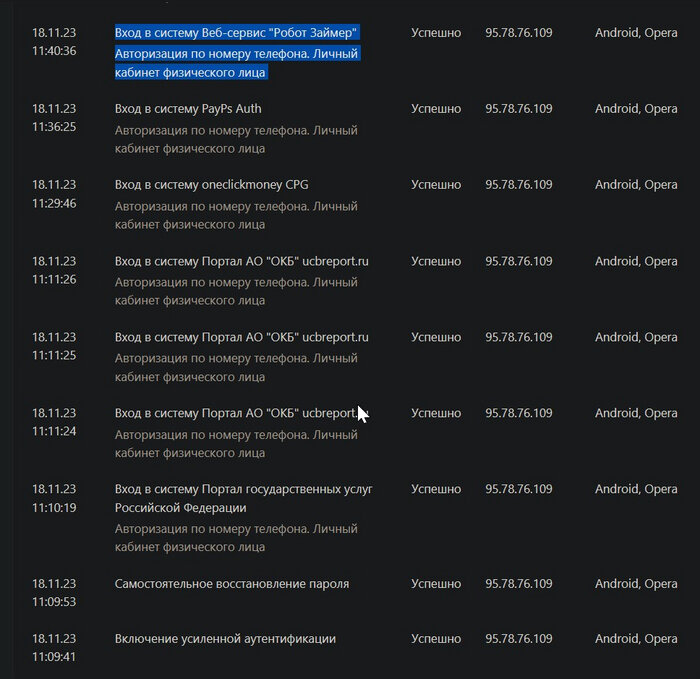Image resolution: width=700 pixels, height=679 pixels.
Task: Click the timestamp 11:10:19
Action: pos(54,508)
